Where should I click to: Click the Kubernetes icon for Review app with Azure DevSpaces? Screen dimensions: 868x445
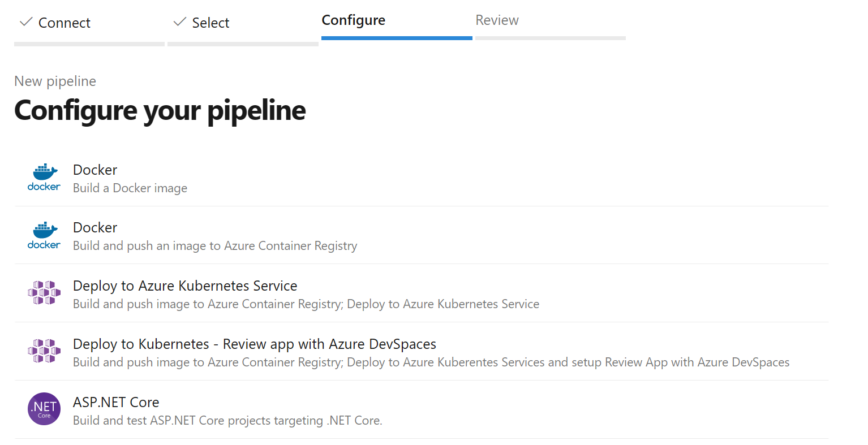44,351
